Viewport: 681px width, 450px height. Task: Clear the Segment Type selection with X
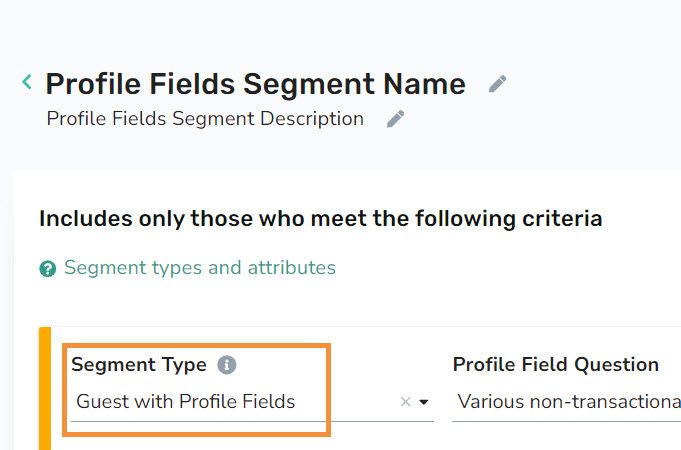pos(405,402)
